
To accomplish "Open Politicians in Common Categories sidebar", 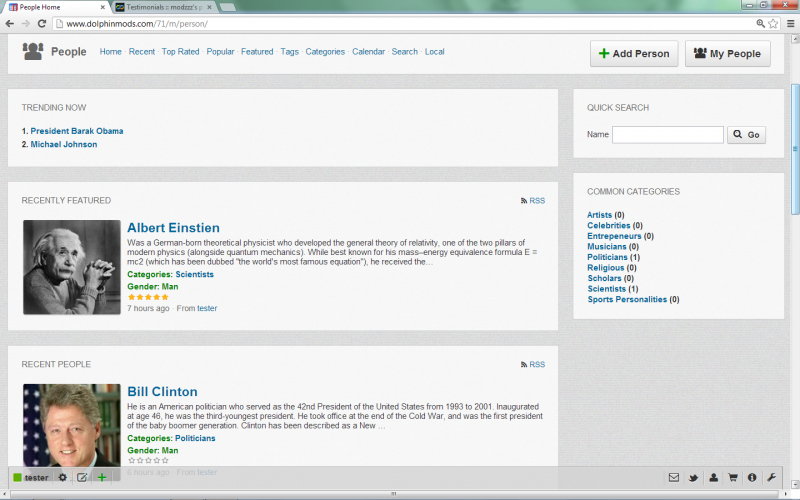I will click(607, 257).
